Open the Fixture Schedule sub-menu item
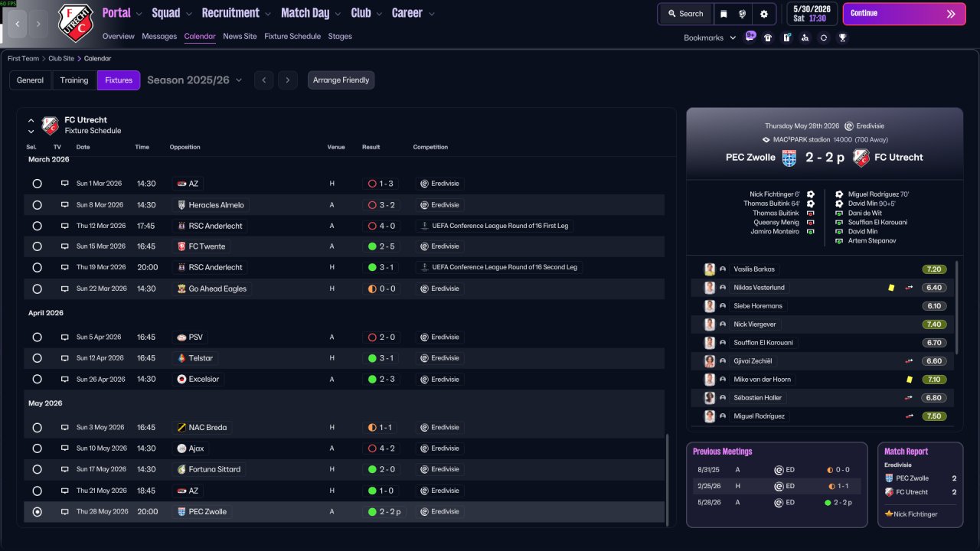Image resolution: width=980 pixels, height=551 pixels. point(292,36)
